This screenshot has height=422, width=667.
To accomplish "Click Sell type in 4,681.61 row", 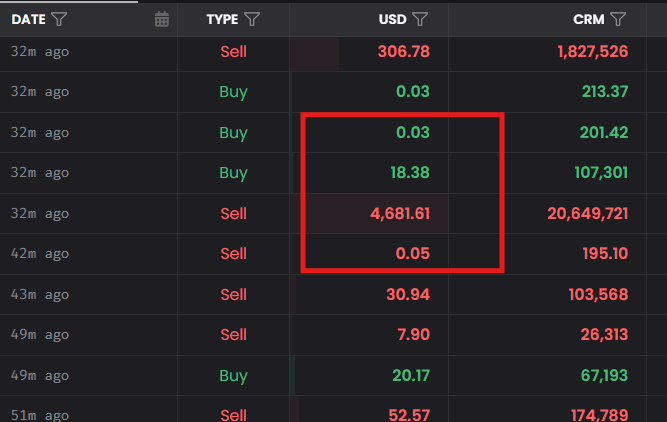I will tap(234, 214).
